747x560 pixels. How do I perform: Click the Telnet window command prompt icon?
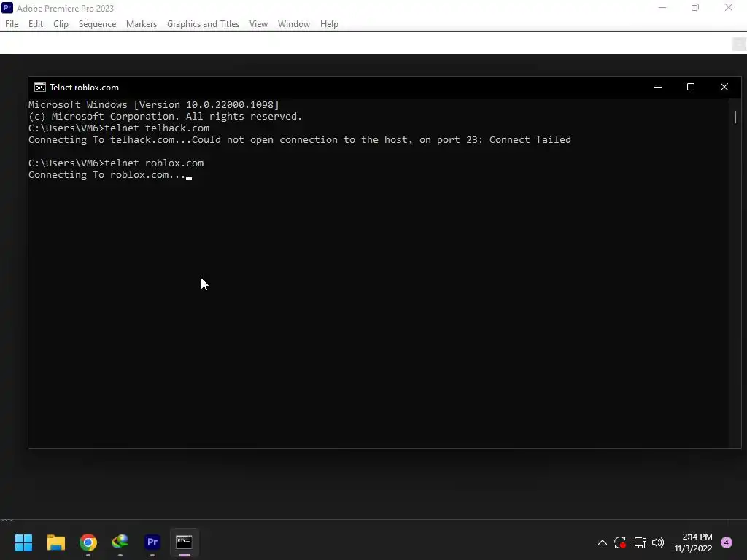pos(40,87)
